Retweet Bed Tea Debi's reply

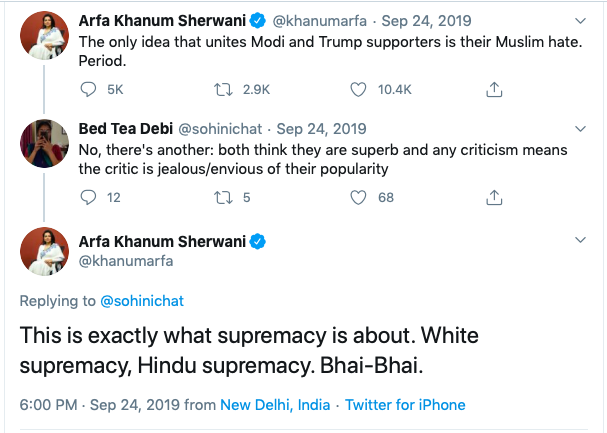point(223,197)
